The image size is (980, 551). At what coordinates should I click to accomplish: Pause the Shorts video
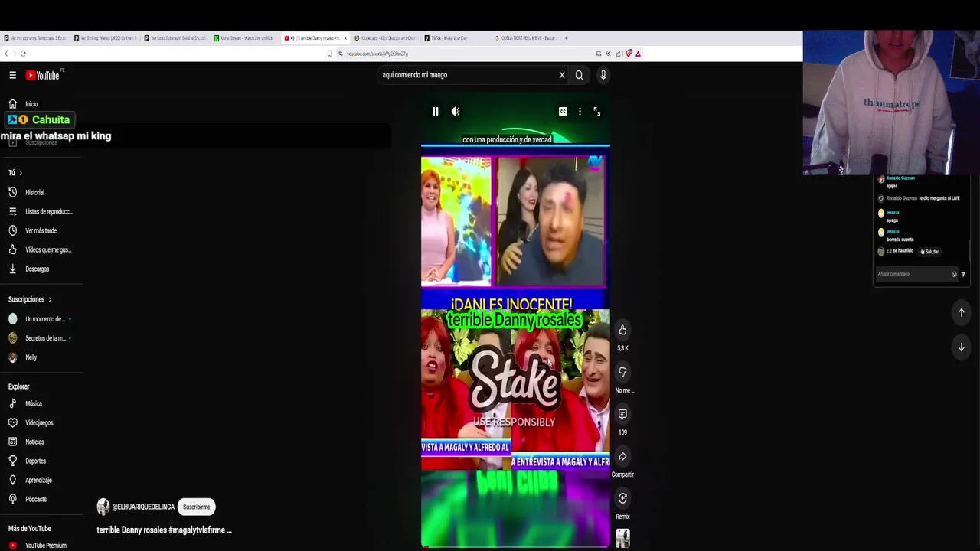pos(436,112)
